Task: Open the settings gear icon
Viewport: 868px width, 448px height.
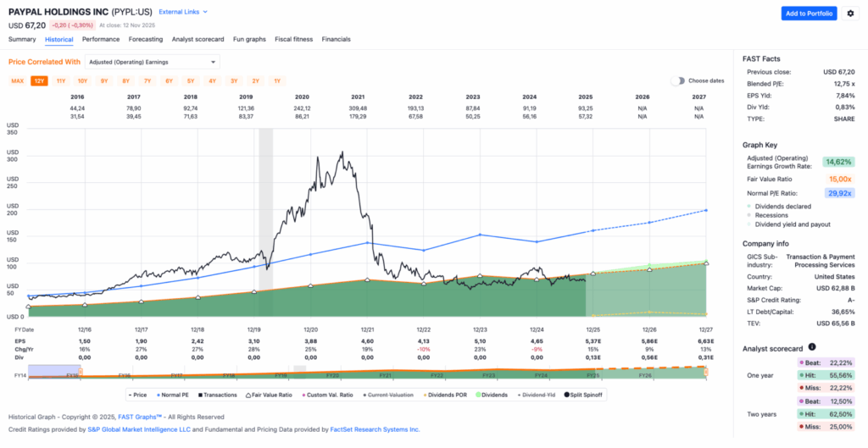Action: pyautogui.click(x=850, y=14)
